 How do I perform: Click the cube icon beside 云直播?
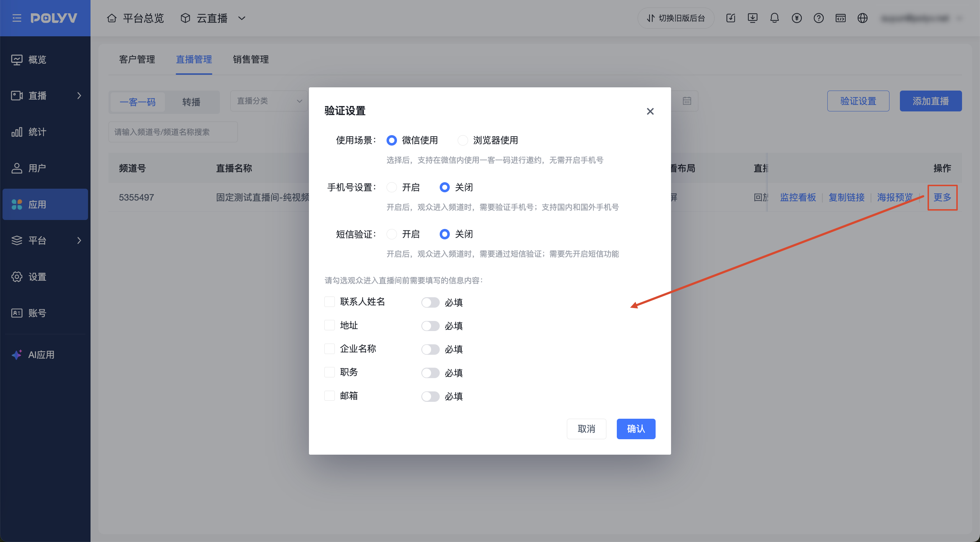point(185,18)
